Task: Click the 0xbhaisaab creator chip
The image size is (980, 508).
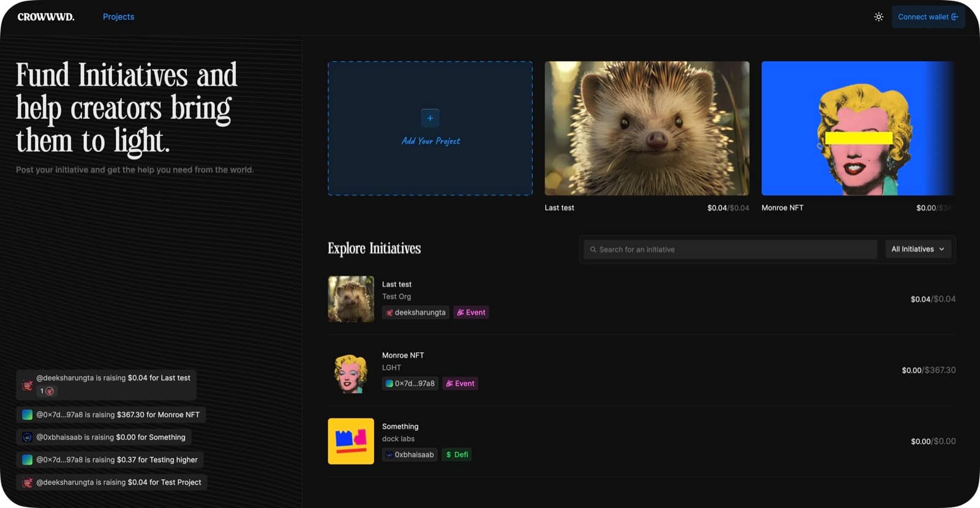Action: 410,455
